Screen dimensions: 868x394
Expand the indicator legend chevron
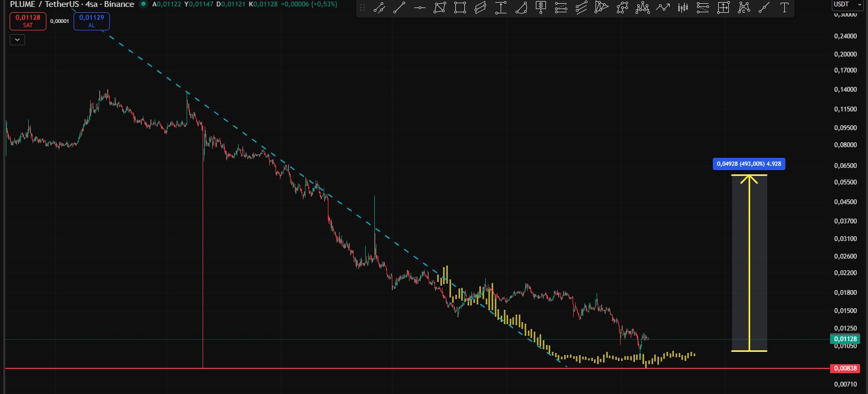[x=17, y=39]
